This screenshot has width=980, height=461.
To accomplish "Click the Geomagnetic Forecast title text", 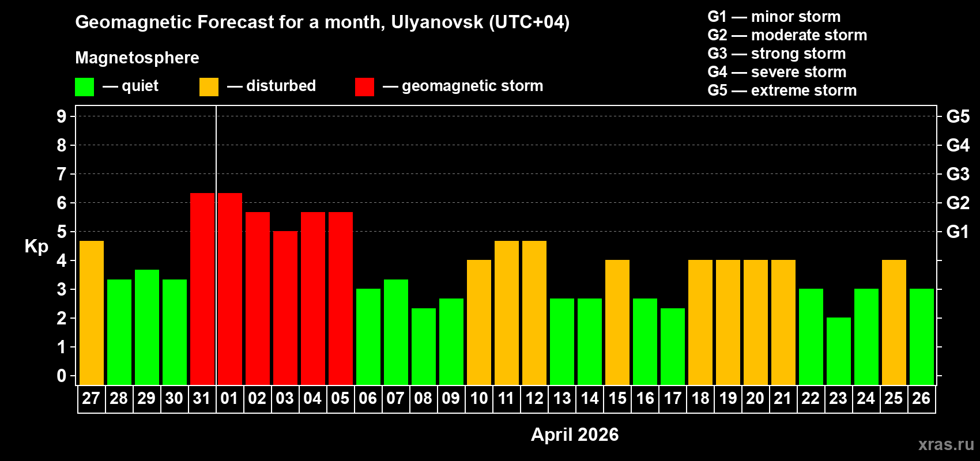I will coord(322,22).
